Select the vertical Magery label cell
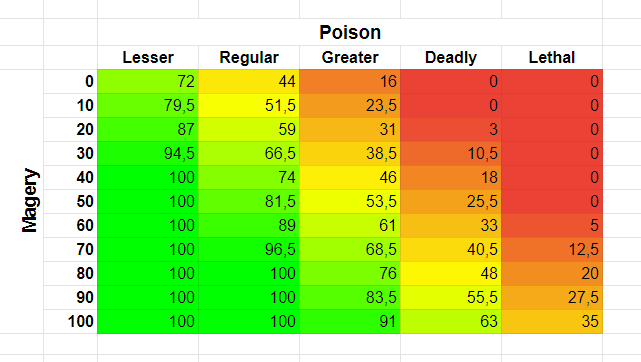Viewport: 641px width, 362px height. [29, 201]
